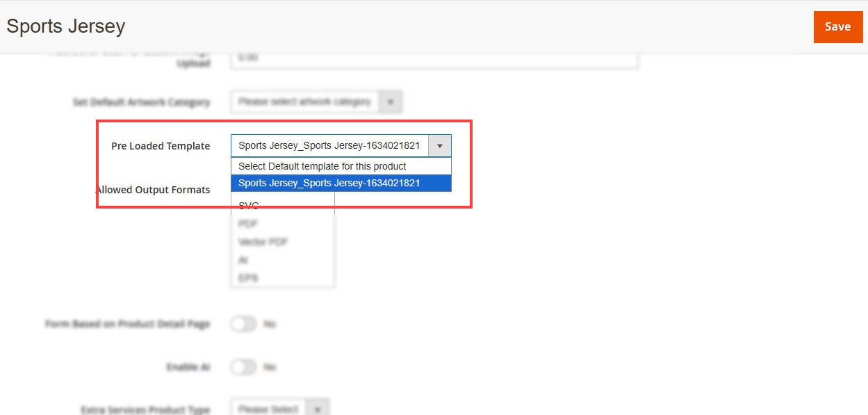Select PDF in Allowed Output Formats list

click(x=248, y=224)
